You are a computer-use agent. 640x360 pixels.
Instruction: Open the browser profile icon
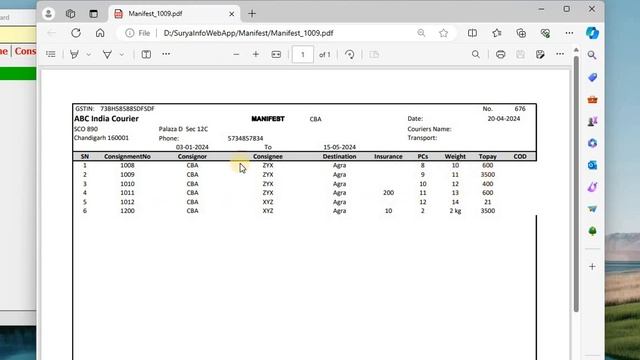(48, 14)
